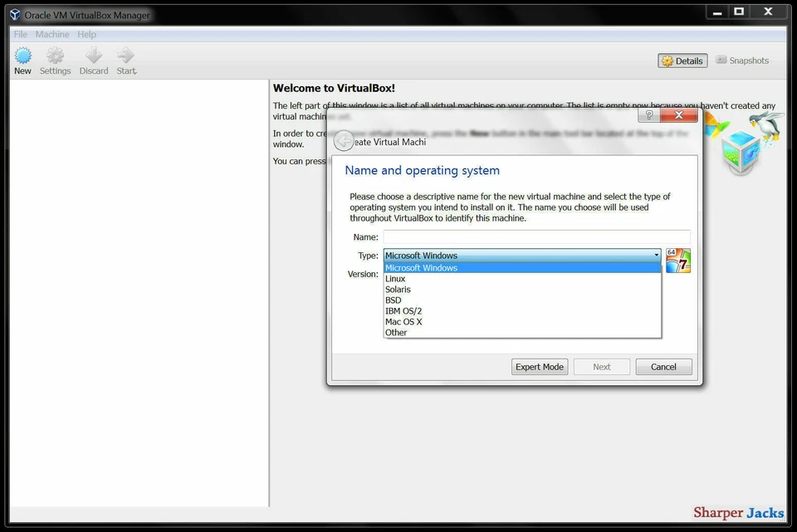The width and height of the screenshot is (797, 532).
Task: Click the Windows 7 OS logo in the dialog
Action: [678, 260]
